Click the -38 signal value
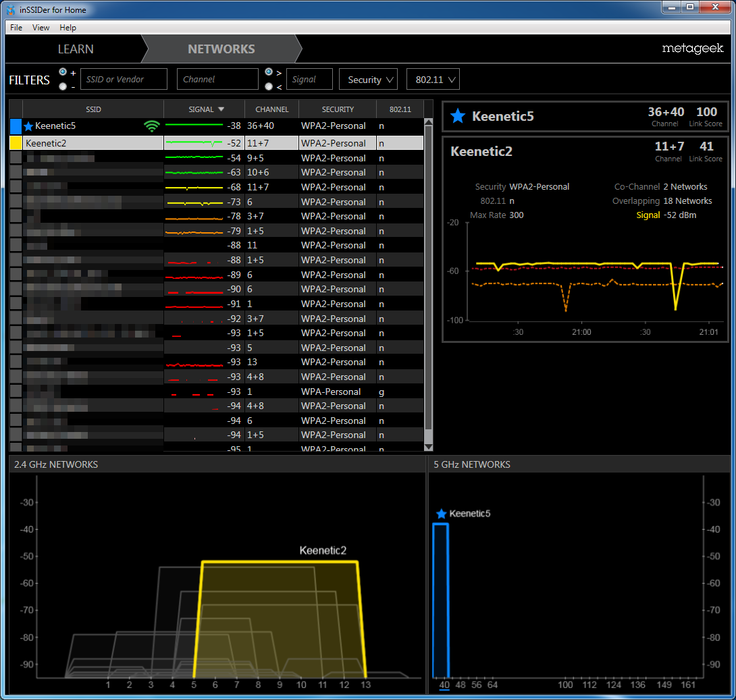Screen dimensions: 736x700 coord(234,126)
